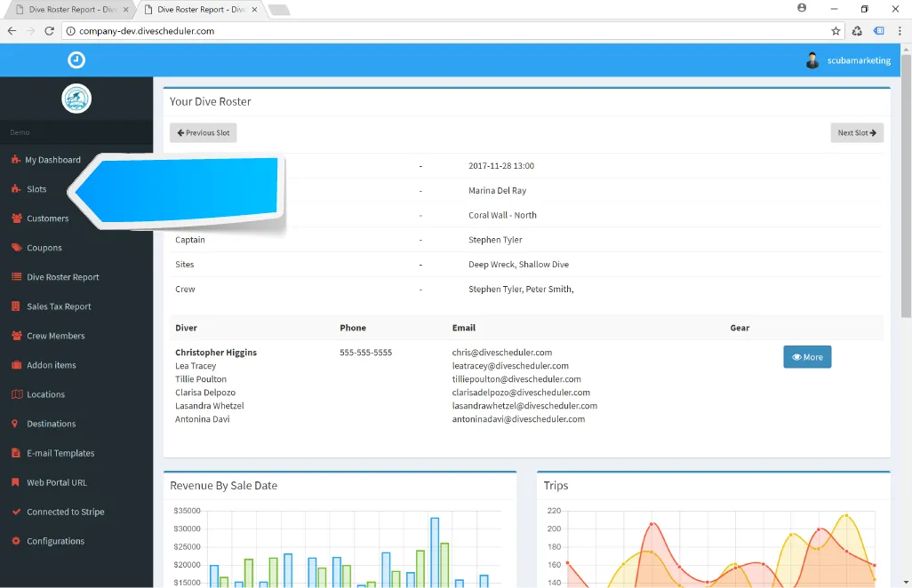Image resolution: width=912 pixels, height=588 pixels.
Task: Click phone number 555-555-5555
Action: click(366, 352)
